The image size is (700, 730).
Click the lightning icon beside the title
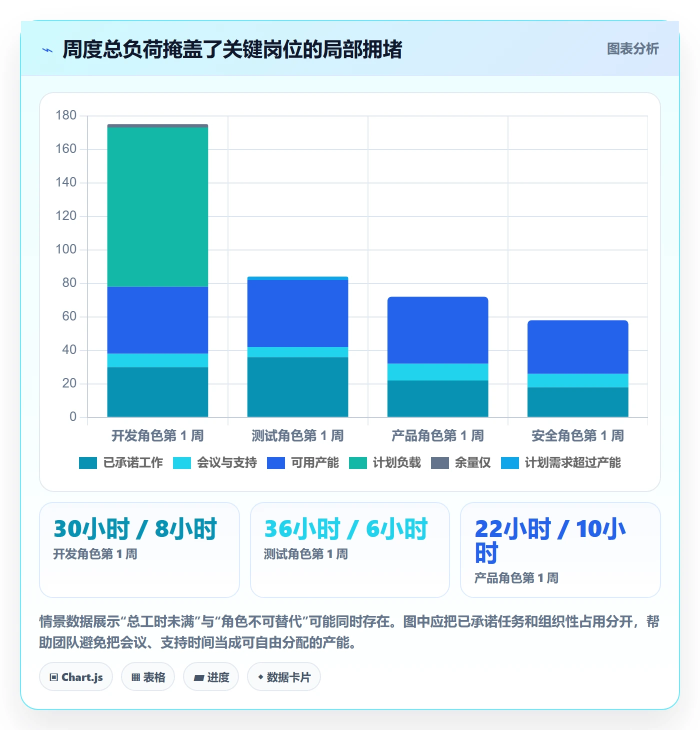point(47,50)
